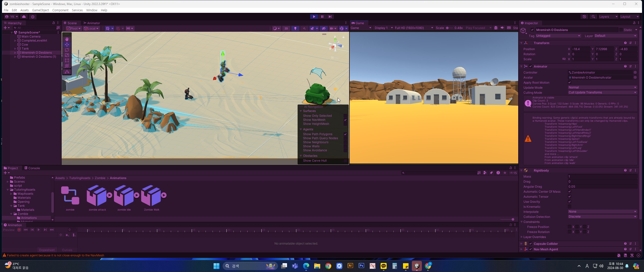Viewport: 644px width, 272px height.
Task: Click the Preview button in Animation window
Action: 9,230
